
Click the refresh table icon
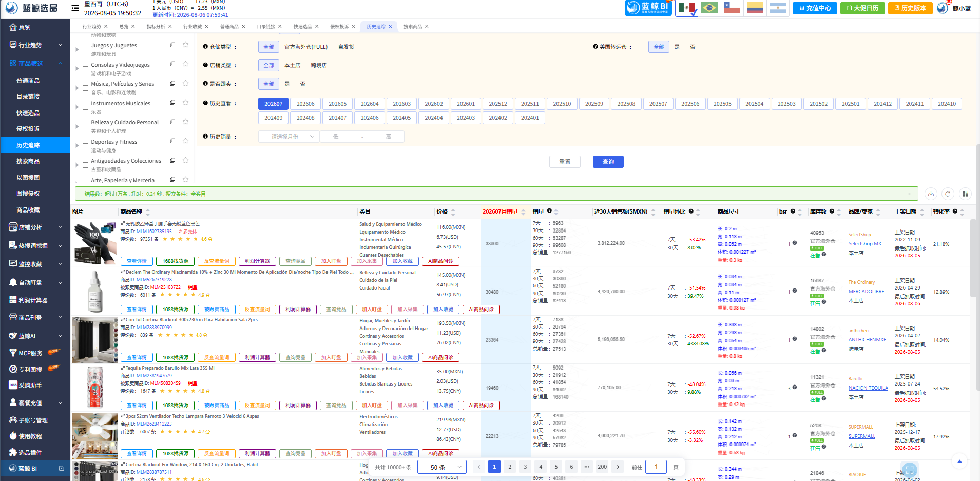[x=948, y=194]
